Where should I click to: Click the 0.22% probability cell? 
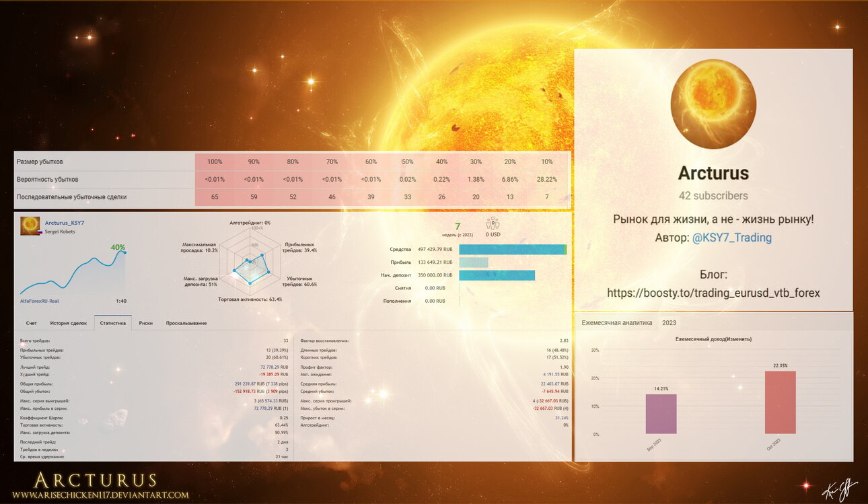point(441,180)
